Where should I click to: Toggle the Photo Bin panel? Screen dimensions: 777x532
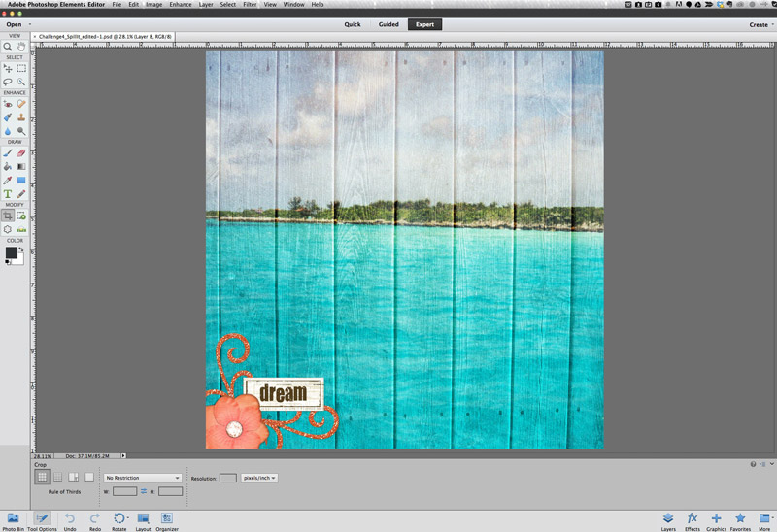[x=13, y=518]
